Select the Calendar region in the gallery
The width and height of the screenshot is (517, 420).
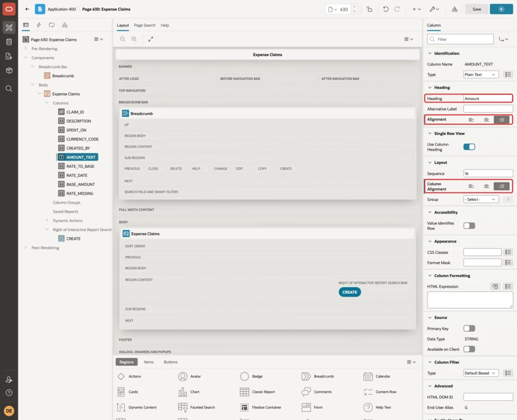pos(377,376)
